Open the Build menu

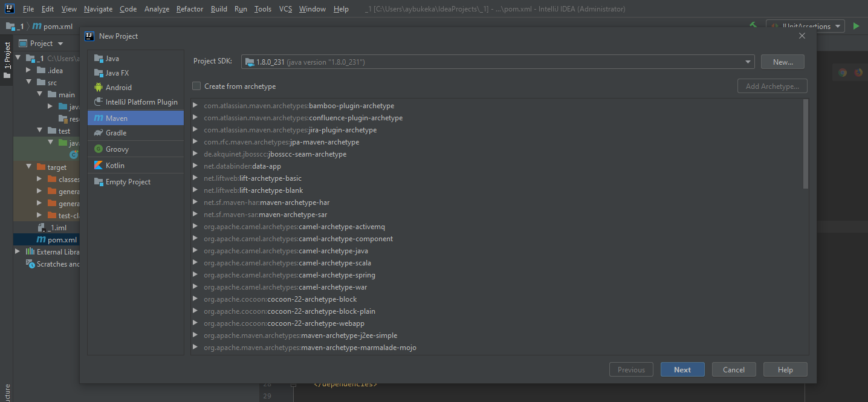coord(219,9)
